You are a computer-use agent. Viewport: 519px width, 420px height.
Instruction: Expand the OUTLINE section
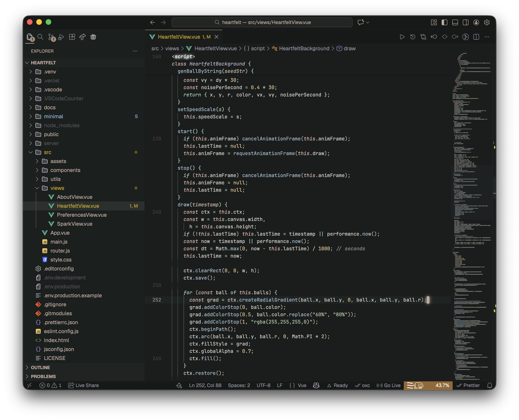point(84,368)
